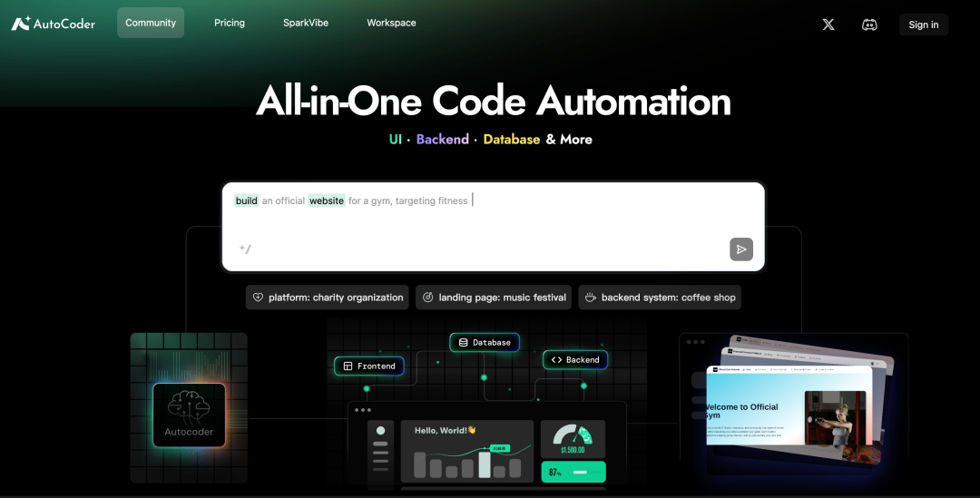
Task: Click the Database node label
Action: click(485, 342)
